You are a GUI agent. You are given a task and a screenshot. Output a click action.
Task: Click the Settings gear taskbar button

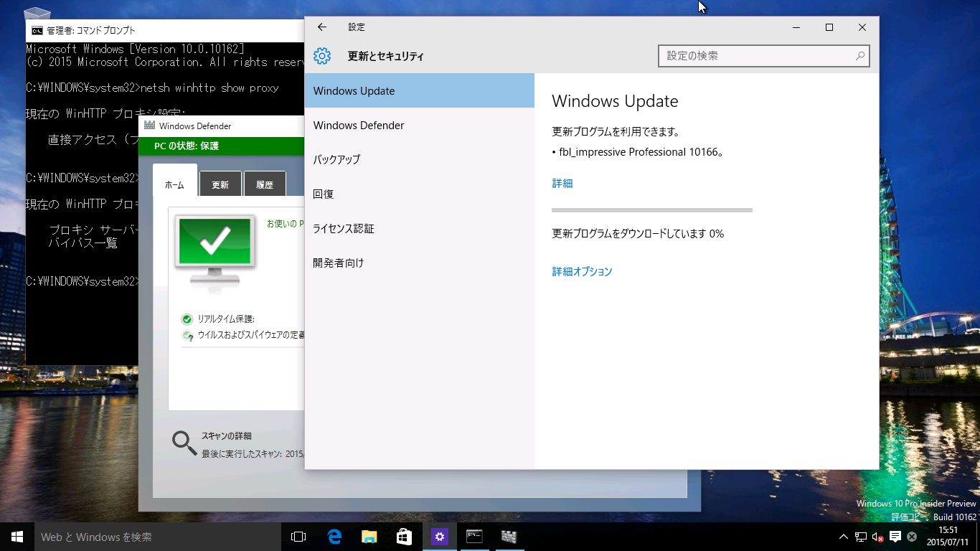(x=440, y=537)
